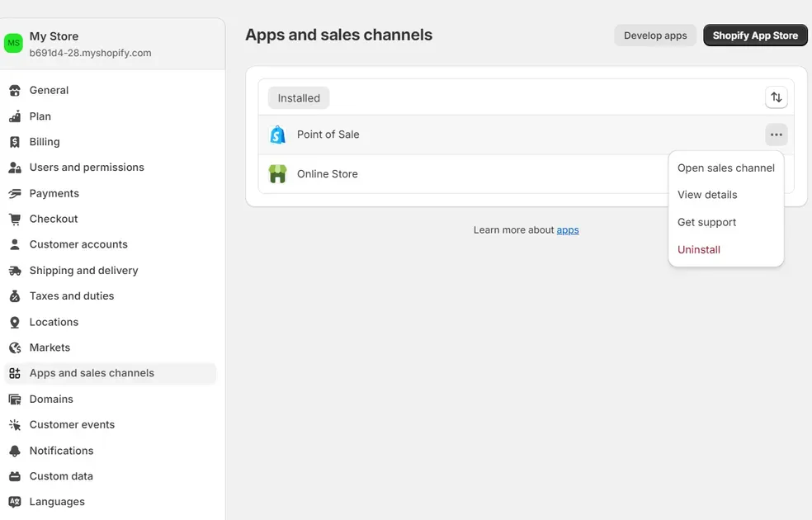This screenshot has width=812, height=520.
Task: Open the Shopify App Store
Action: click(x=754, y=35)
